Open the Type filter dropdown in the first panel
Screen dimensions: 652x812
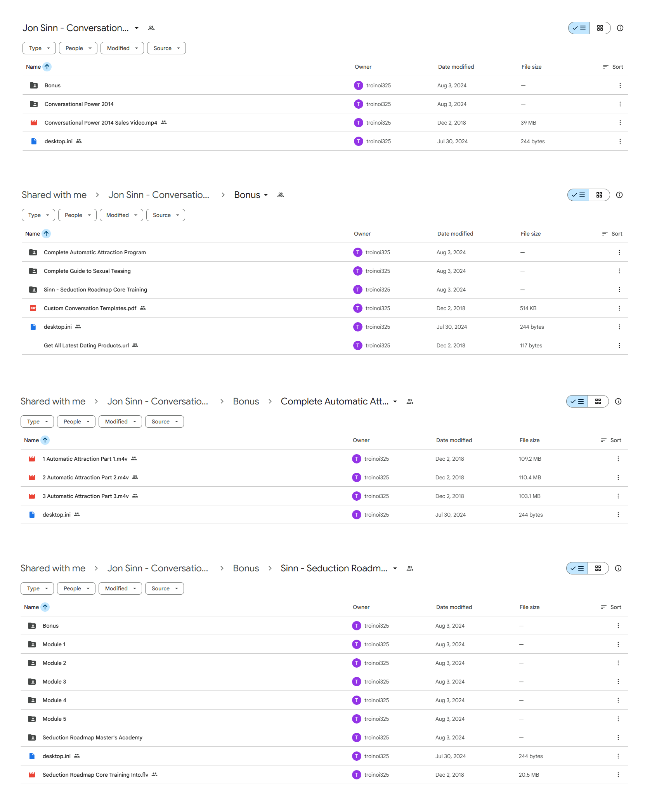coord(39,48)
